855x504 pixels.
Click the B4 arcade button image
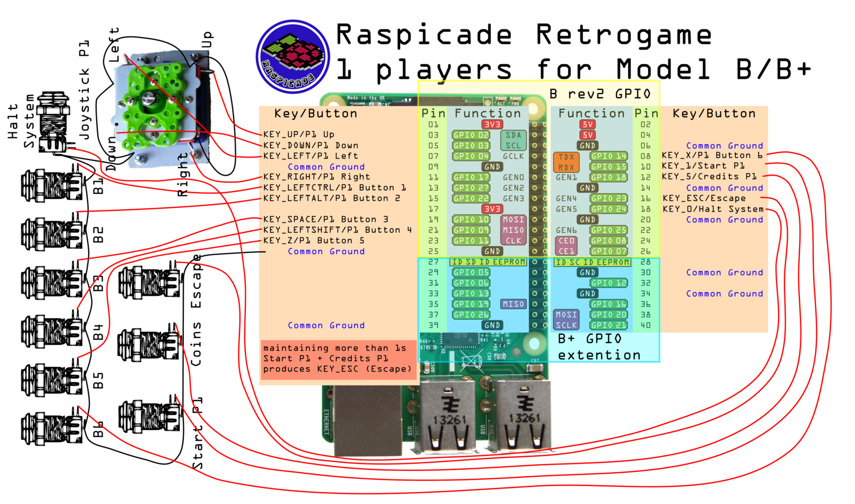(53, 331)
